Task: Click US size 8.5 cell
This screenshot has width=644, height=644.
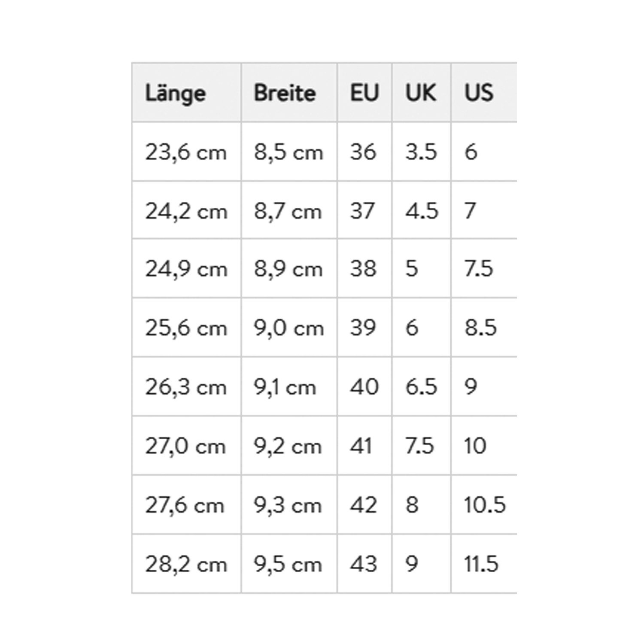Action: pyautogui.click(x=480, y=328)
